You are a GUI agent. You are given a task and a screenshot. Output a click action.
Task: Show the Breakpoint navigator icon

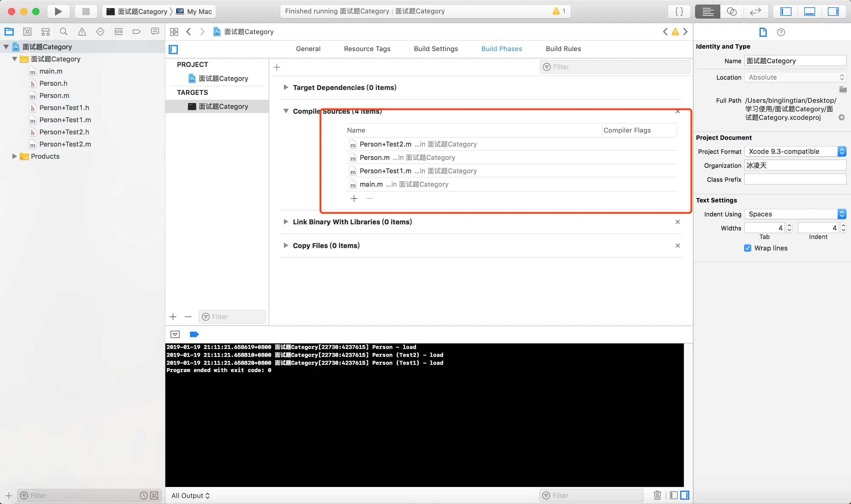(136, 32)
